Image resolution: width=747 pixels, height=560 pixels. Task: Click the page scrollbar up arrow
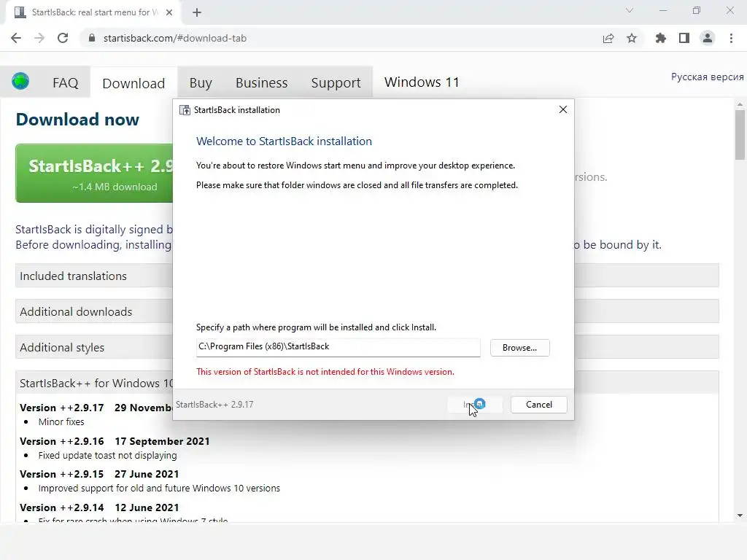click(740, 104)
